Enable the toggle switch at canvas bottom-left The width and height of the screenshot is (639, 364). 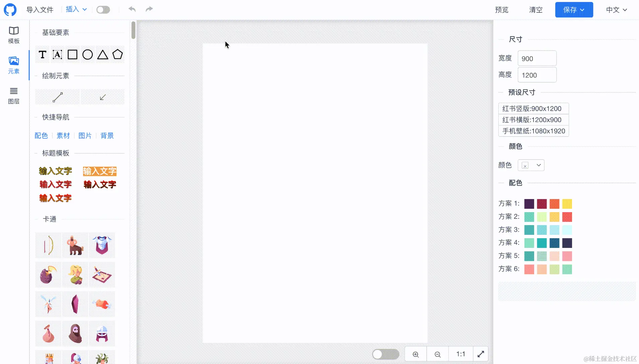(385, 354)
